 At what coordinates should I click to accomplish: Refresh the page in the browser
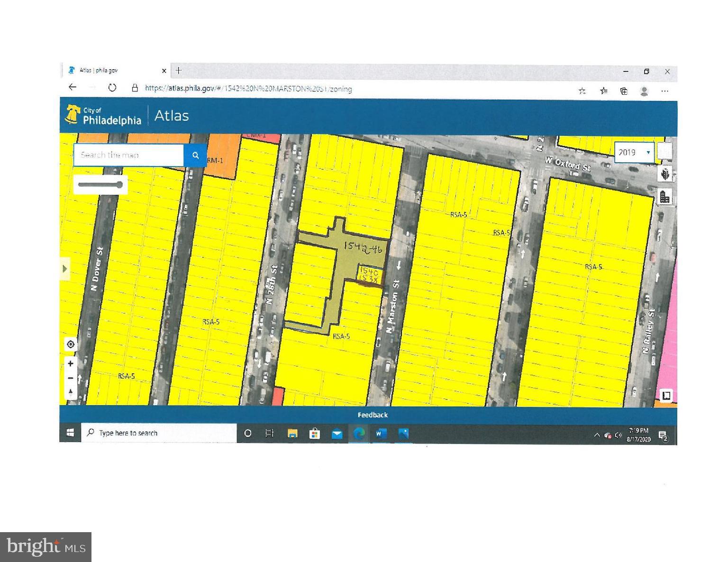112,88
